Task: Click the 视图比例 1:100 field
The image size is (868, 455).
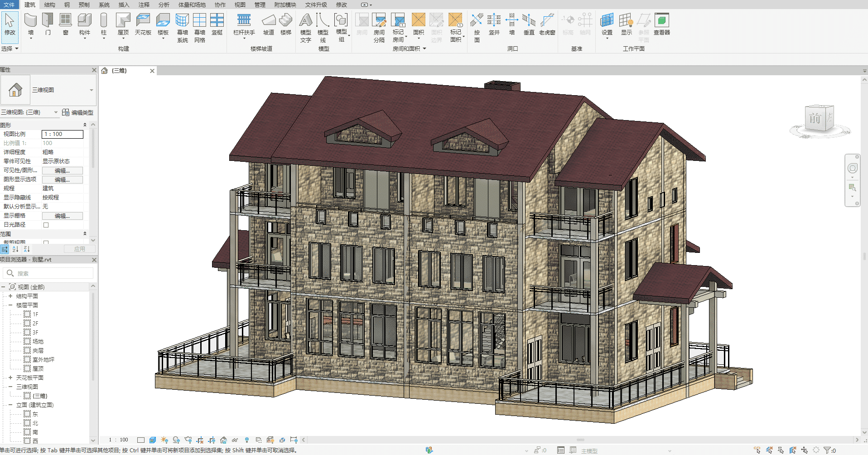Action: click(63, 134)
